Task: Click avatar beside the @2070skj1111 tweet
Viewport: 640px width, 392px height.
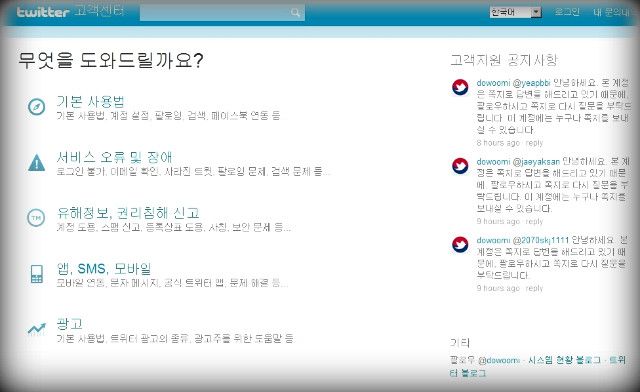Action: coord(460,244)
